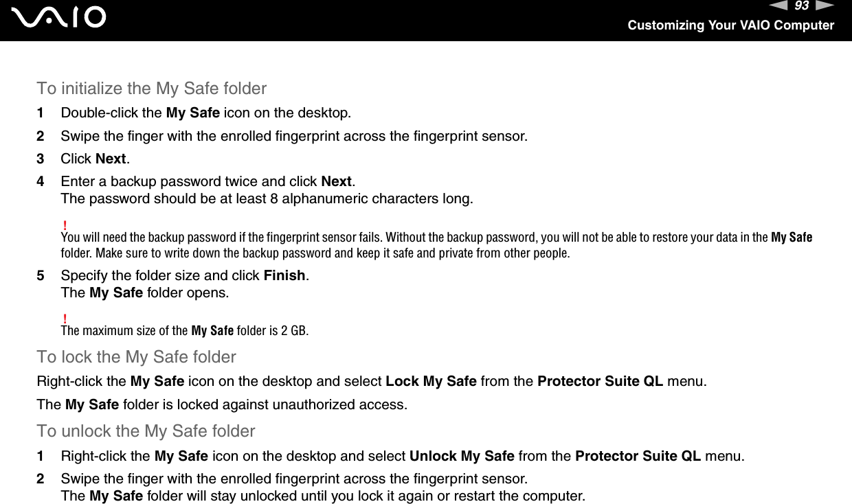This screenshot has height=504, width=852.
Task: Click the "To initialize the My Safe folder" heading
Action: 152,89
